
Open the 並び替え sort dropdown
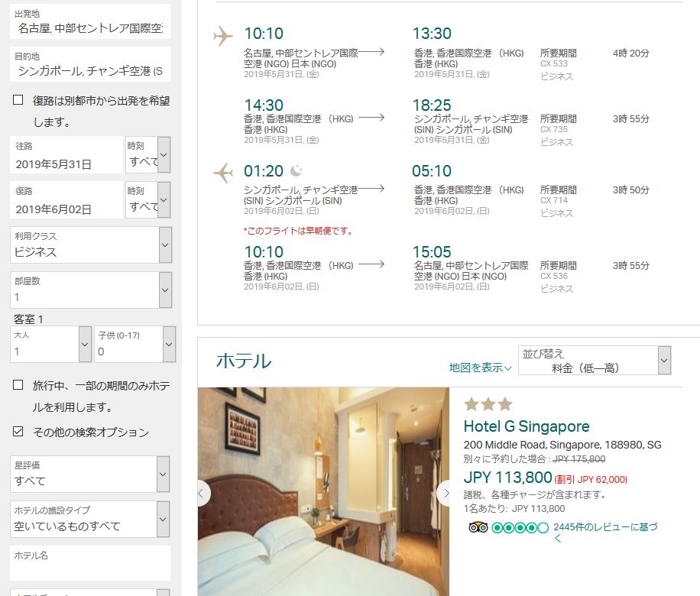[x=595, y=361]
